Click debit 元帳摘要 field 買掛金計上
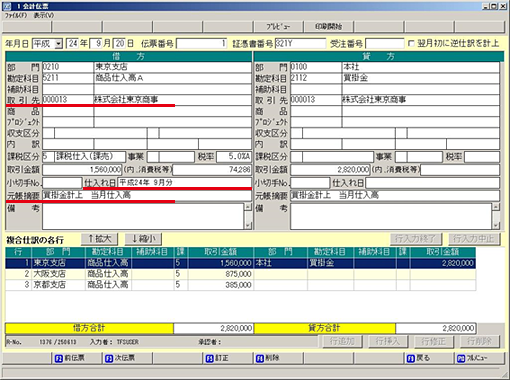Viewport: 510px width, 380px height. [x=147, y=195]
